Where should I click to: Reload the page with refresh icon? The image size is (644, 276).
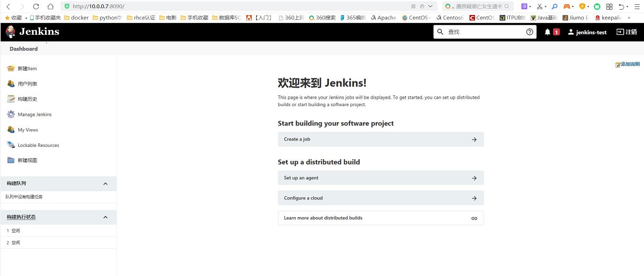36,6
